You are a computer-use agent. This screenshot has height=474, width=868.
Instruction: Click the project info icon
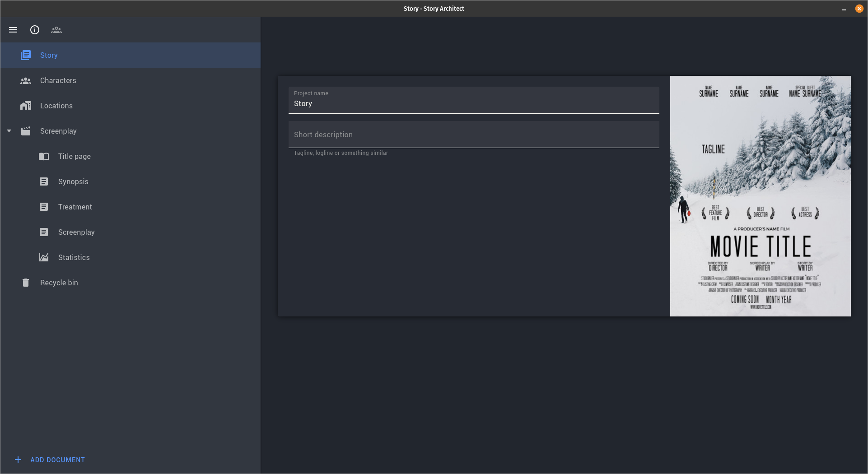[x=35, y=30]
